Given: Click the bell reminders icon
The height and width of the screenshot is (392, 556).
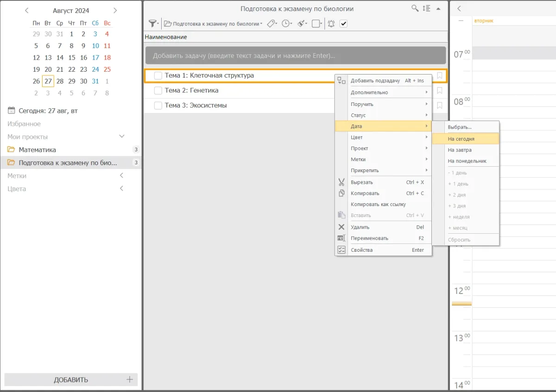Looking at the screenshot, I should pos(331,24).
